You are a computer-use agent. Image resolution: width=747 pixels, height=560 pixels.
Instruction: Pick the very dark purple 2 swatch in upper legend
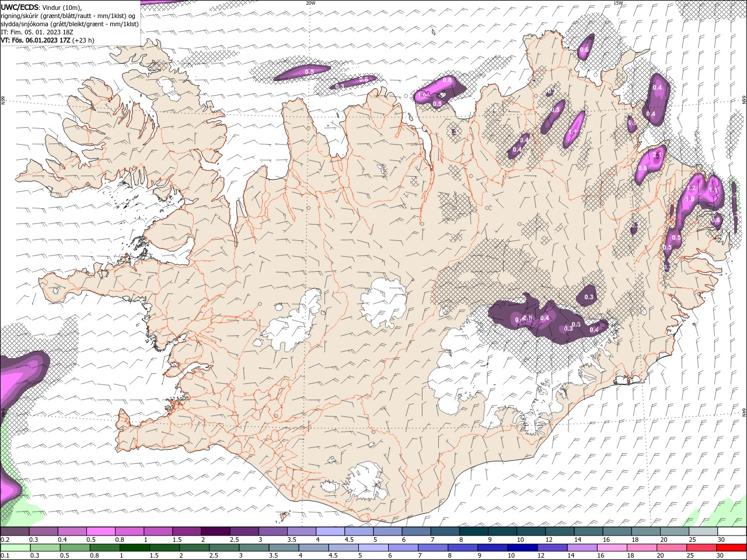point(215,531)
